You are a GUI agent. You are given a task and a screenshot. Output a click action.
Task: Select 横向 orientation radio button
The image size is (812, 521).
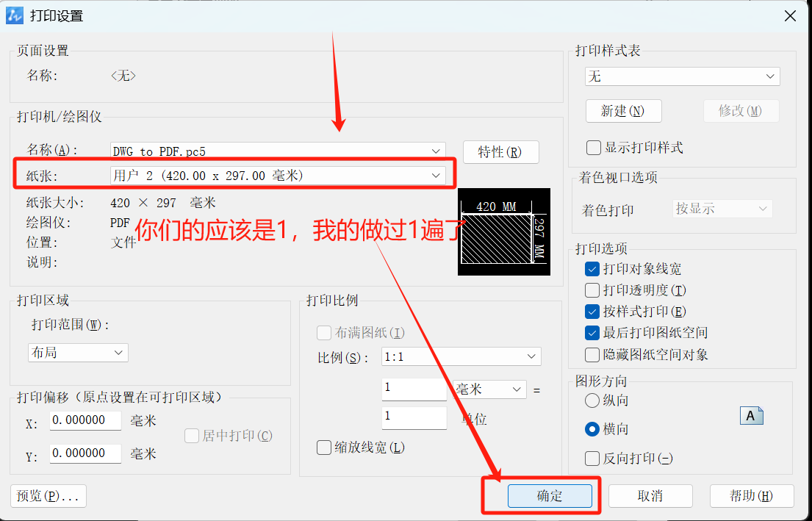(x=592, y=428)
